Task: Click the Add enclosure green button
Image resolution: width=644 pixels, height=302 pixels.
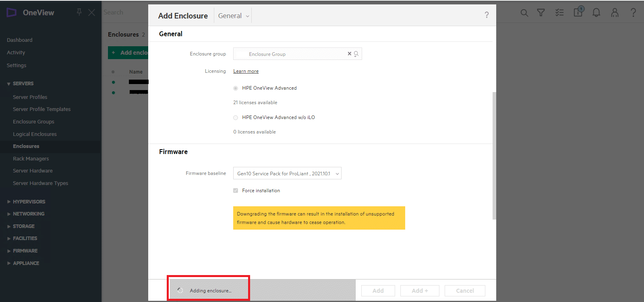Action: (128, 53)
